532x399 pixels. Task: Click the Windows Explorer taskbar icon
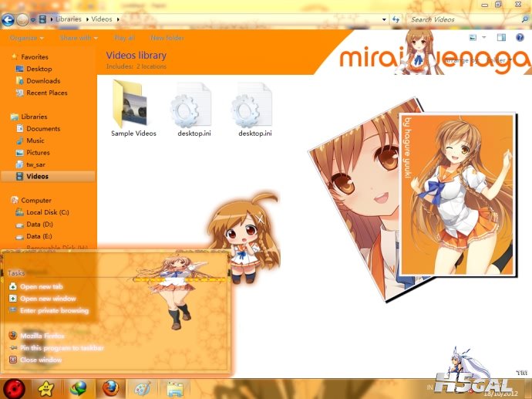[x=175, y=387]
